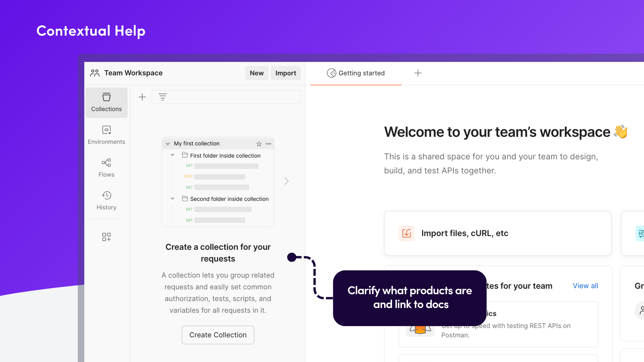Viewport: 644px width, 362px height.
Task: Collapse Second folder inside collection
Action: click(172, 199)
